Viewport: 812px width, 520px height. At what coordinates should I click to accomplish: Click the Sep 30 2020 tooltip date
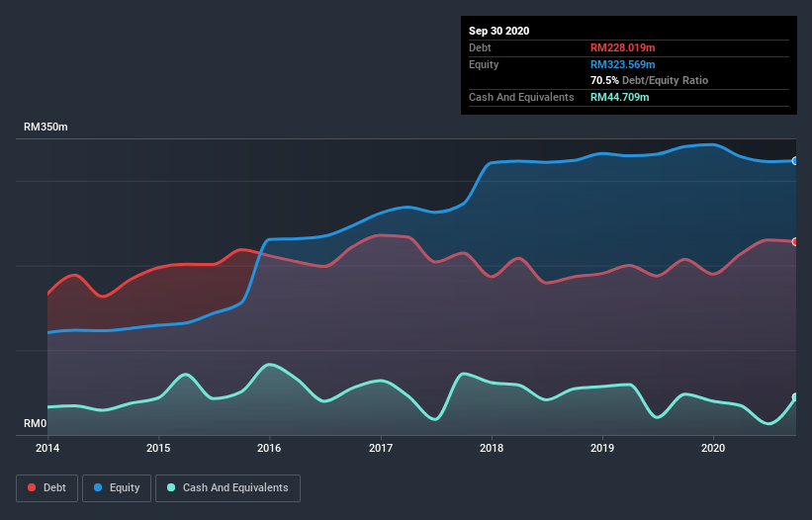coord(498,31)
